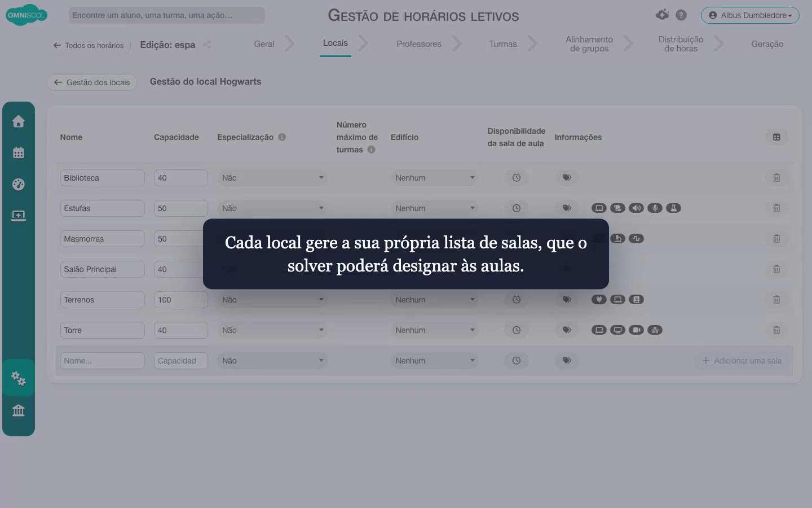Click the Biblioteca name field
812x508 pixels.
point(102,178)
